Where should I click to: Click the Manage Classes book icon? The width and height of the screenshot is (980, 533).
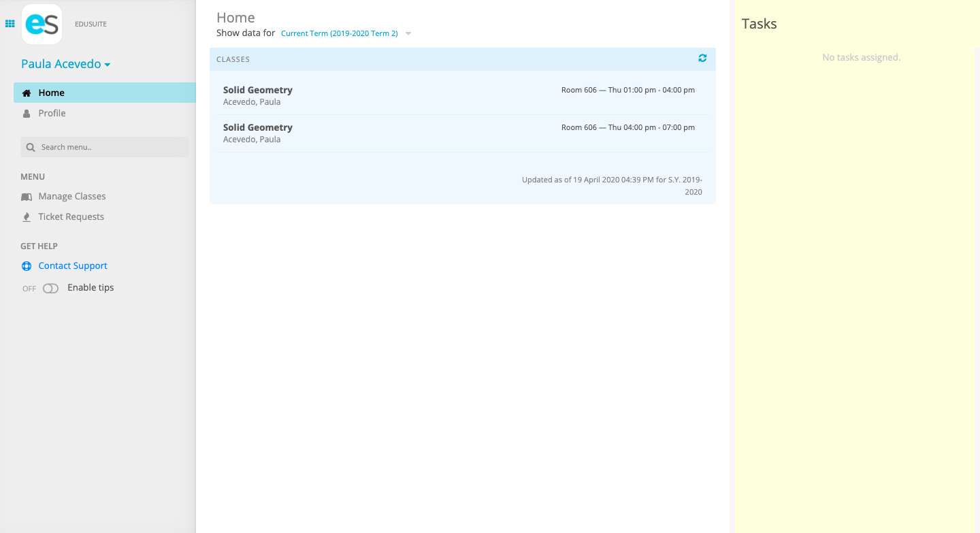[x=27, y=197]
